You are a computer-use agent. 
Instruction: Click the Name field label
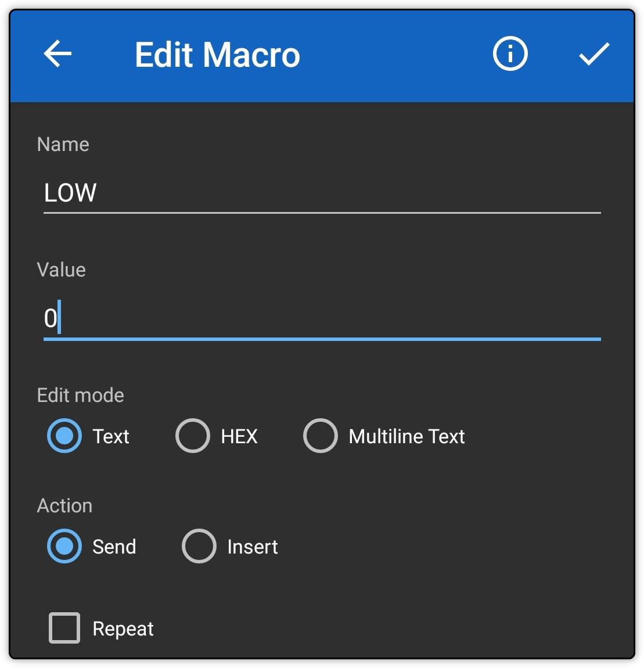point(63,145)
